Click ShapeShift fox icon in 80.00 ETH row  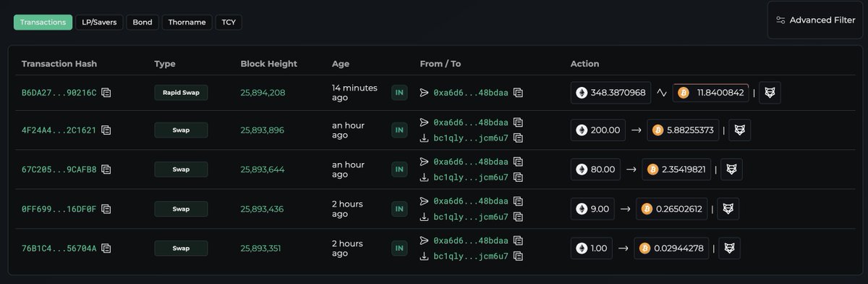point(732,170)
